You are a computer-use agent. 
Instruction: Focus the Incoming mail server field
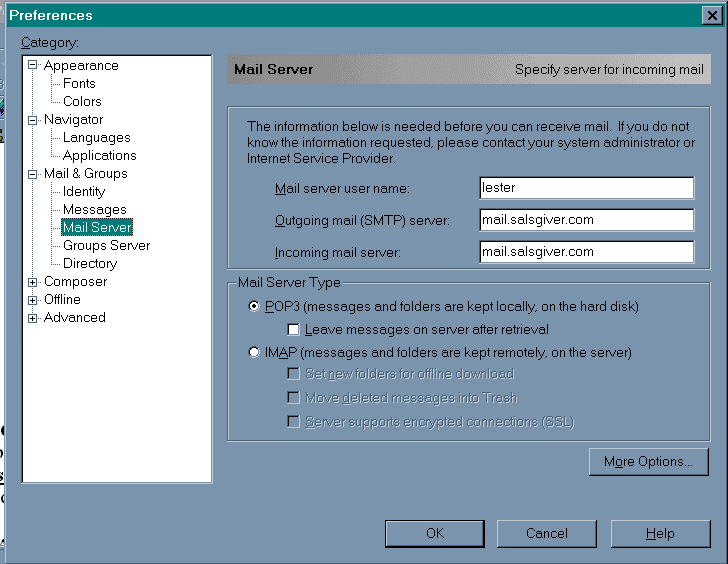[586, 252]
